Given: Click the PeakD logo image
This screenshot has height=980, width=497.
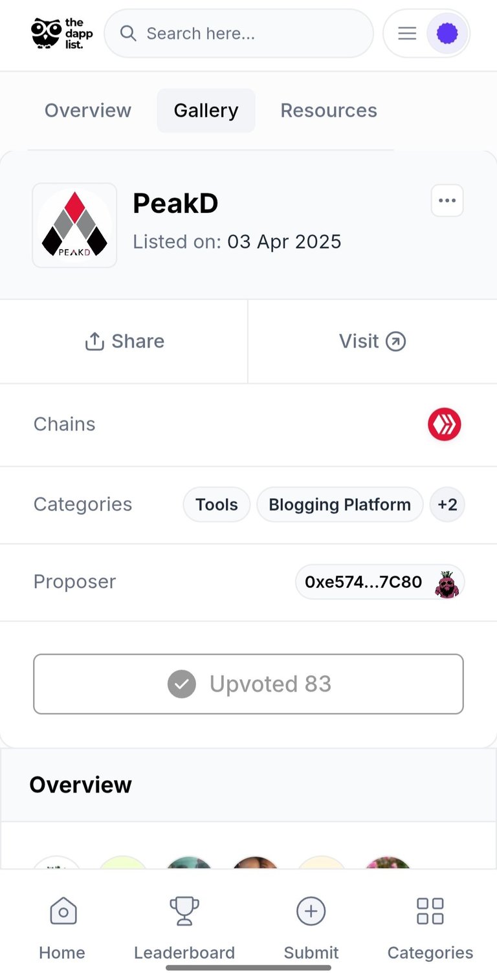Looking at the screenshot, I should pyautogui.click(x=74, y=225).
